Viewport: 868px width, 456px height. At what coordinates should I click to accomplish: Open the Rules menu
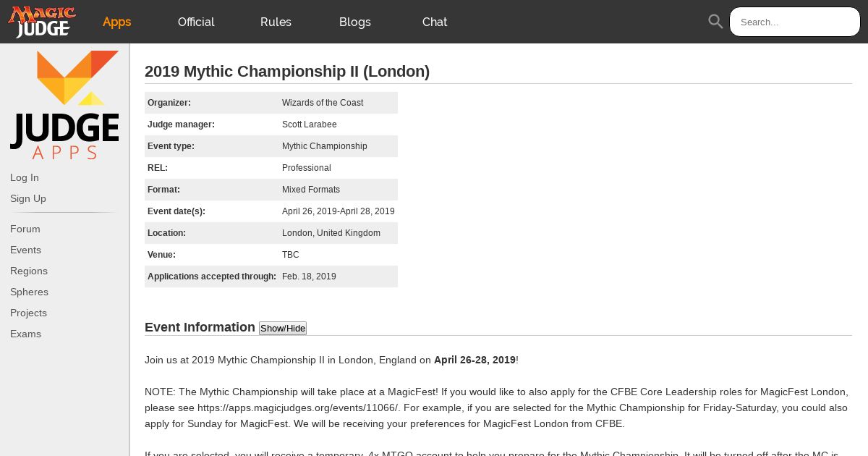click(276, 22)
